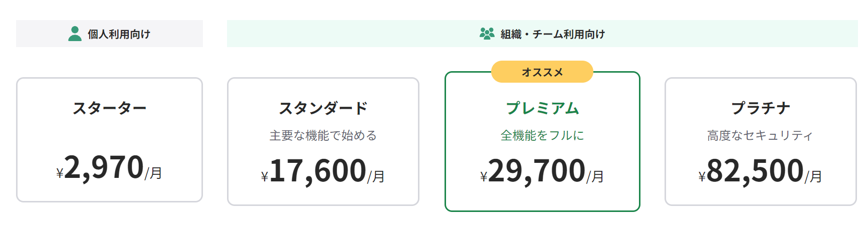Click the スタンダード plan title
Viewport: 868px width, 229px height.
tap(323, 108)
